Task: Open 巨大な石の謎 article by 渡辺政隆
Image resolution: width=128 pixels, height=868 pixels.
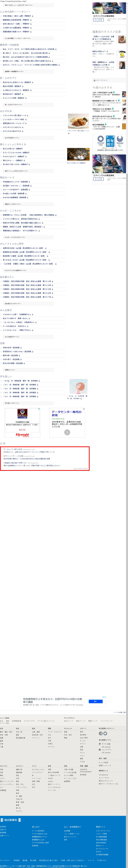Action: [x=13, y=363]
